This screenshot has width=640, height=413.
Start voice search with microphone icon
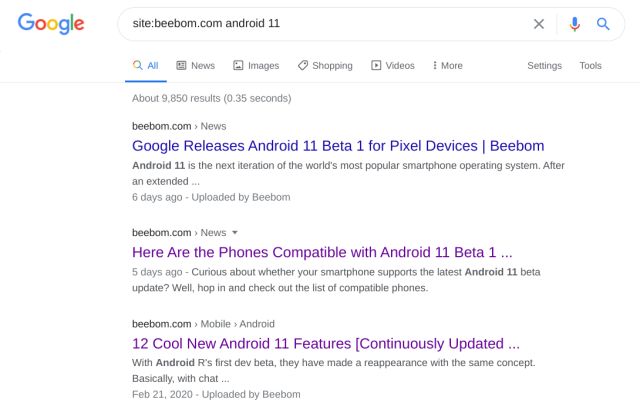click(574, 24)
